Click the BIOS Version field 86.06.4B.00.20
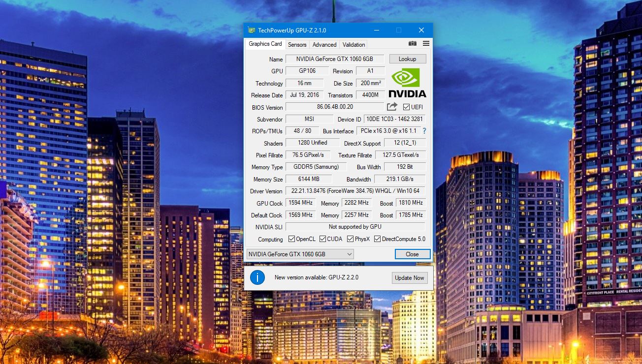This screenshot has width=642, height=364. [335, 107]
